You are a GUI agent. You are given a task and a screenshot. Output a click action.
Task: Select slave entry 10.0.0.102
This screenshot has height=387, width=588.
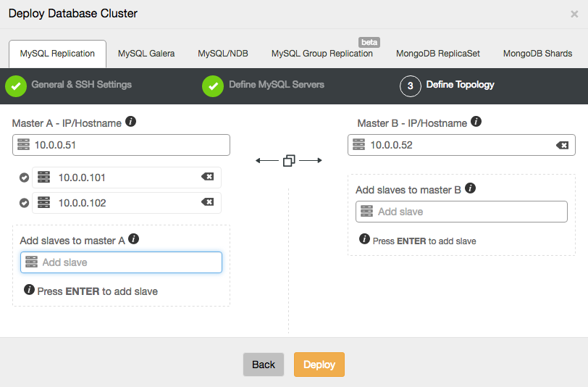click(127, 203)
